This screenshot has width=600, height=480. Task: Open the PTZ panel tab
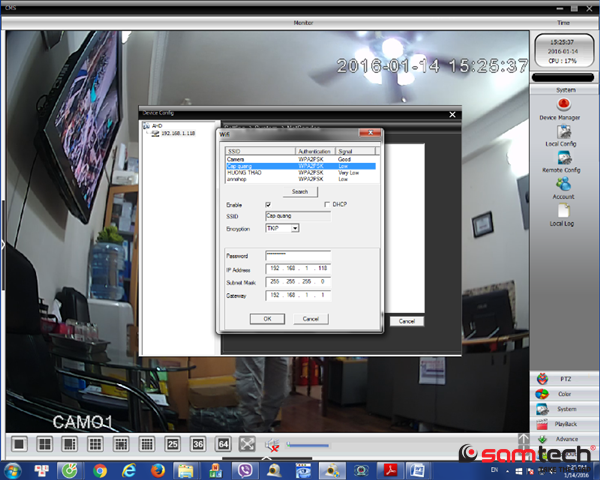point(565,381)
